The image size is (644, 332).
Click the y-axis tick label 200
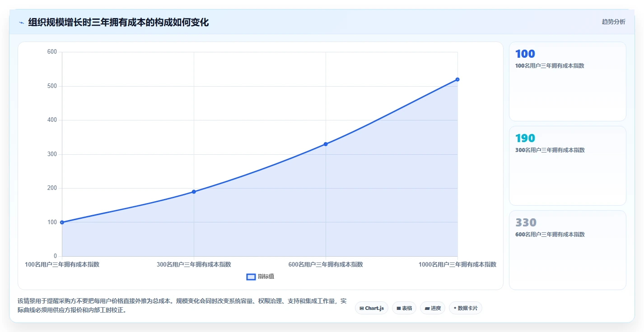point(52,188)
